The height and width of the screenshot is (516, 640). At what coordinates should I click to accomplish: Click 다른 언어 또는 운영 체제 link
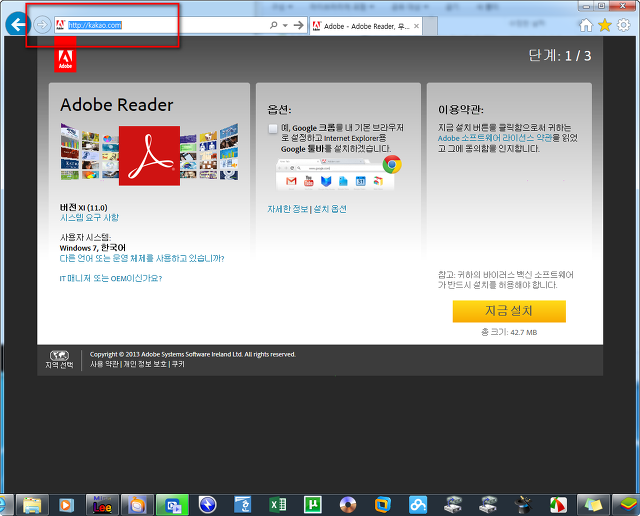pos(142,258)
